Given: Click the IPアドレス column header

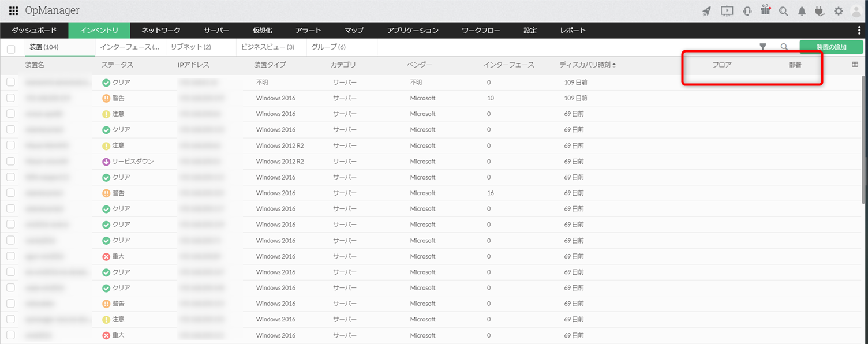Looking at the screenshot, I should click(193, 65).
